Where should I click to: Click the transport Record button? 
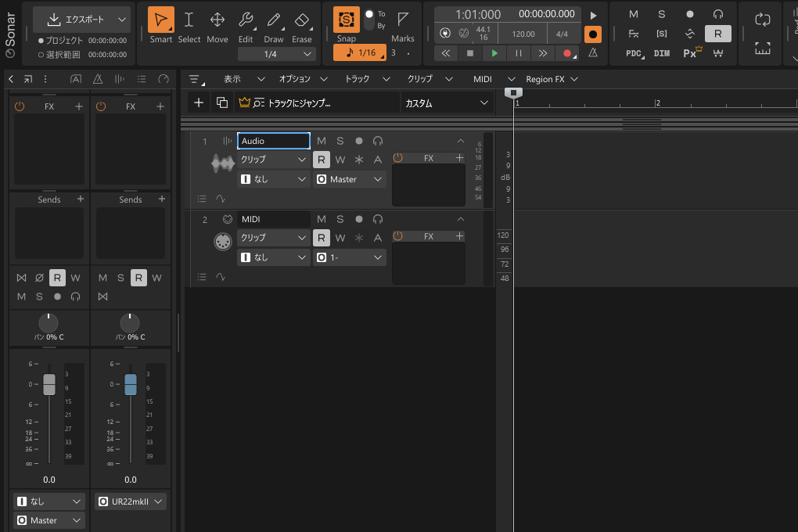[x=566, y=53]
